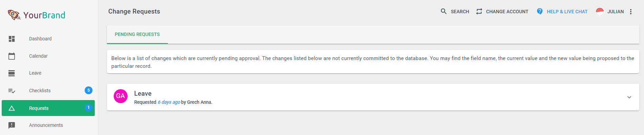The height and width of the screenshot is (135, 644).
Task: Open the three-dot user menu
Action: (631, 12)
